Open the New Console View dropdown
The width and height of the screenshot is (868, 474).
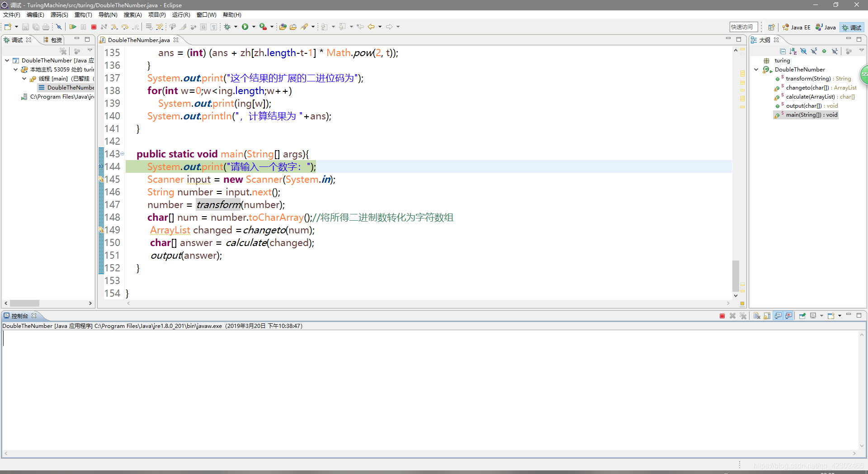[840, 316]
